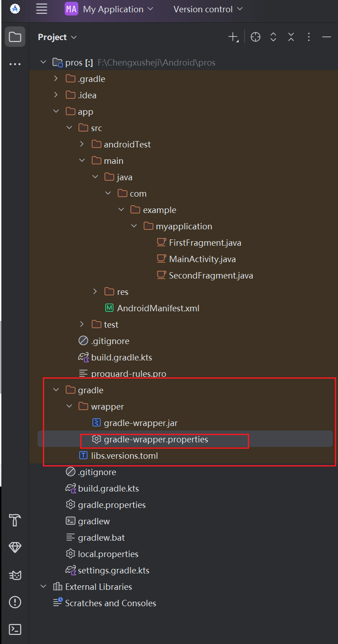Open the Version control dropdown
The height and width of the screenshot is (644, 338).
[x=208, y=9]
